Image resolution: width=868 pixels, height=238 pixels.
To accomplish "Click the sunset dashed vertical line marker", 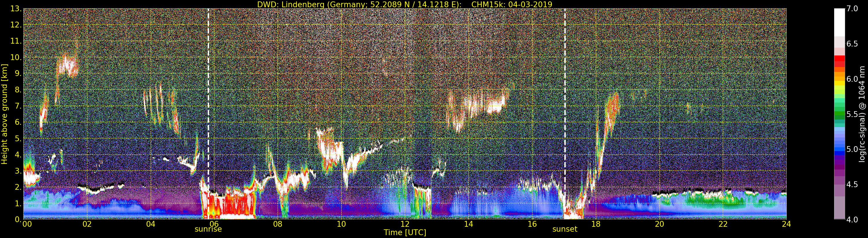I will pyautogui.click(x=565, y=114).
